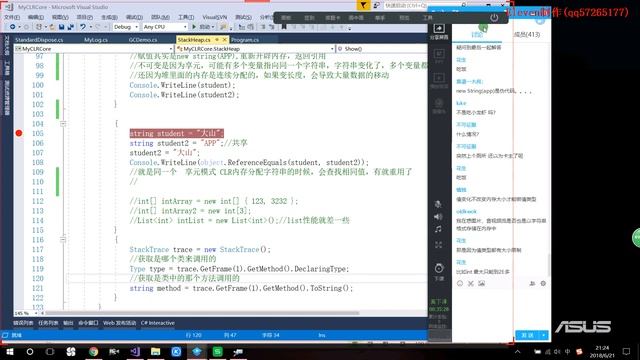Click the chat settings gear icon
Viewport: 640px width, 360px height.
click(543, 283)
